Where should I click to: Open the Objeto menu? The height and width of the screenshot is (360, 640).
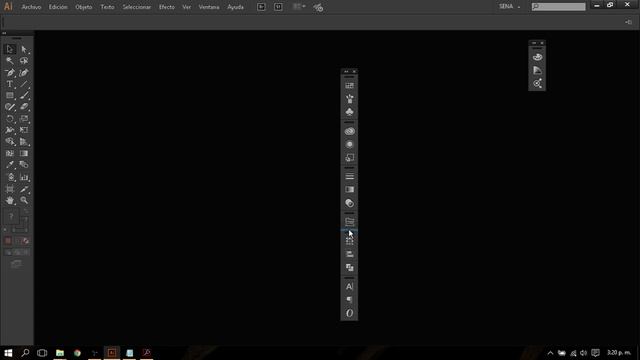tap(83, 7)
